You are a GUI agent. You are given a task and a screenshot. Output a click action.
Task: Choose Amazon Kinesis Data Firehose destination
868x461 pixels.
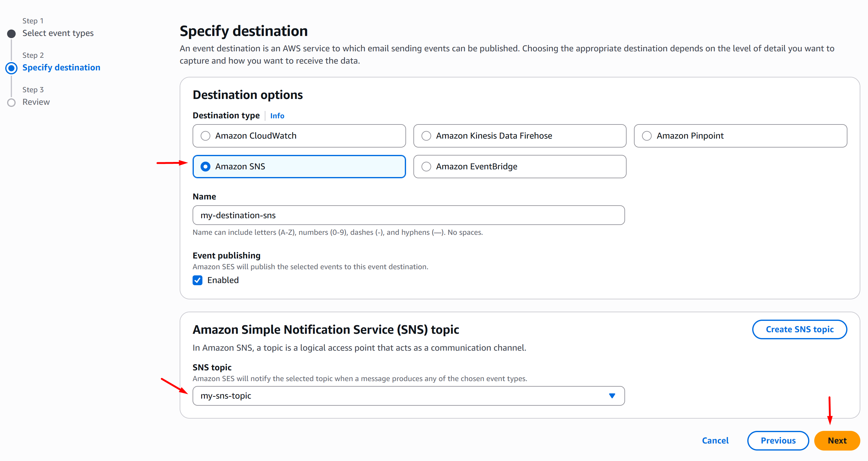[x=426, y=136]
